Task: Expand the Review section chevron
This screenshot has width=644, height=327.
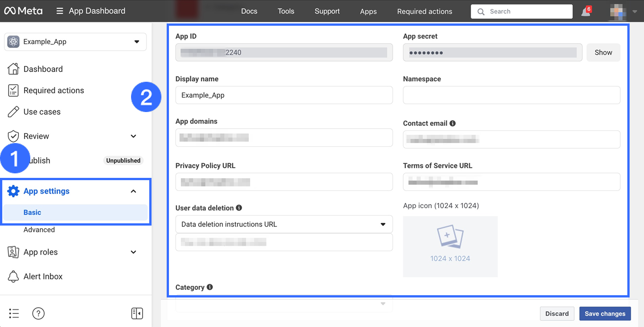Action: click(133, 136)
